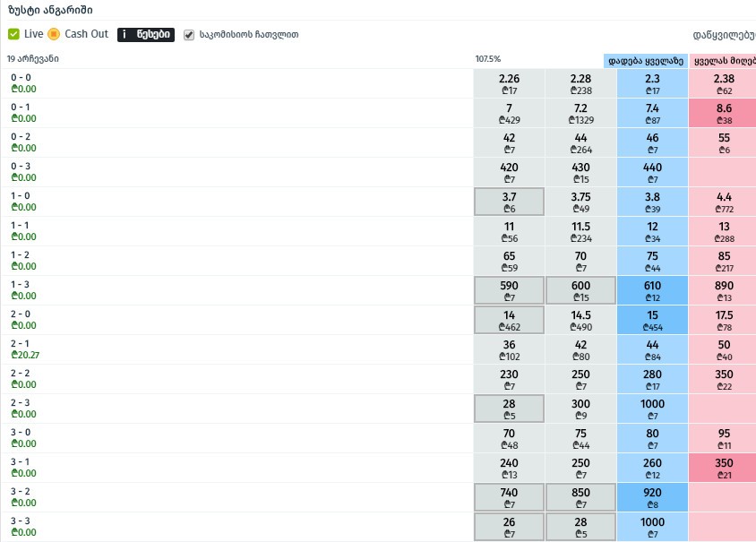Screen dimensions: 756x542
Task: Click the დადება ყველაზე blue header
Action: coord(646,61)
